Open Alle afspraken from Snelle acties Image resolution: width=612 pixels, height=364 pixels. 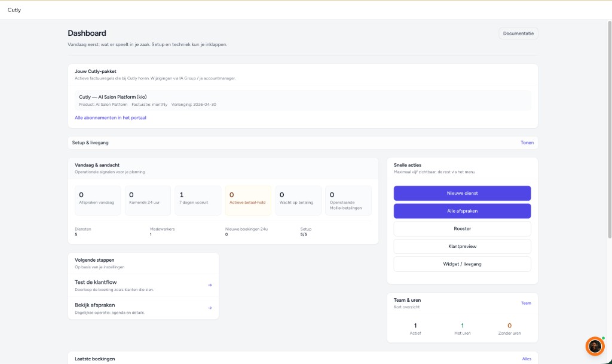(x=462, y=210)
